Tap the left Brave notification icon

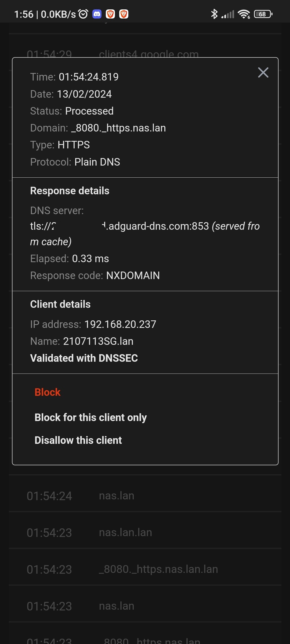tap(110, 14)
